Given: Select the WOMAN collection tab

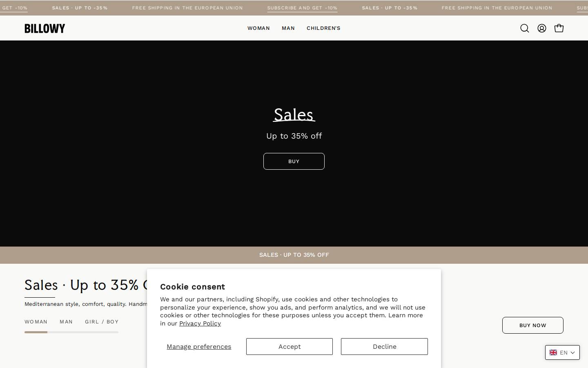Looking at the screenshot, I should point(36,322).
